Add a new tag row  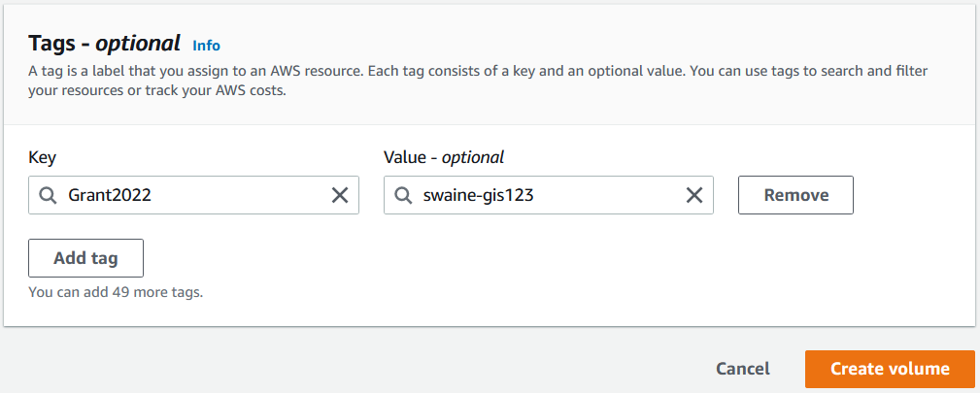point(85,258)
